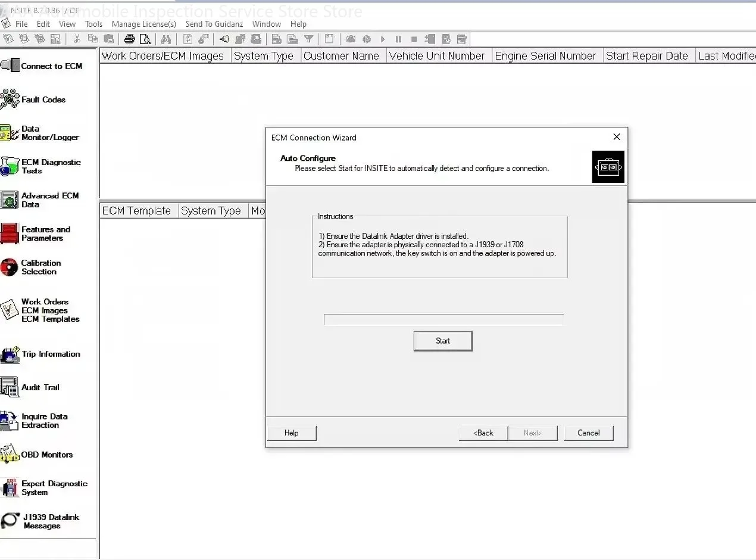Open ECM Diagnostic Tests
Image resolution: width=756 pixels, height=560 pixels.
40,166
